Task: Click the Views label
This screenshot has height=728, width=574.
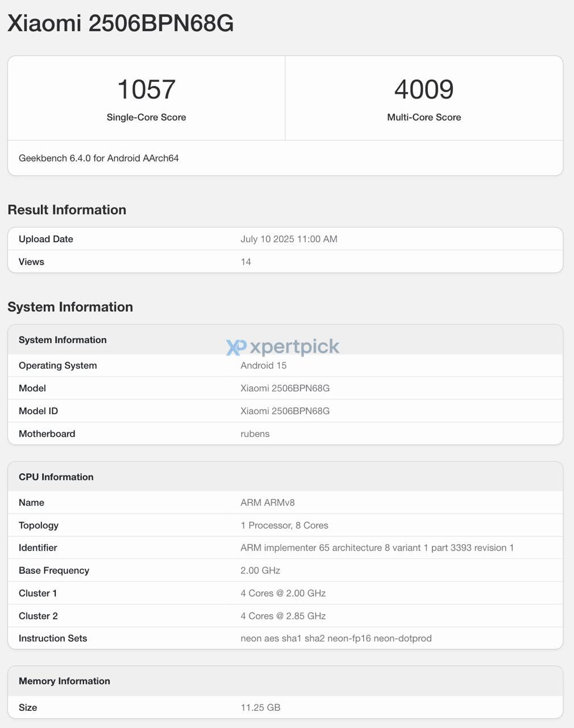Action: click(x=31, y=262)
